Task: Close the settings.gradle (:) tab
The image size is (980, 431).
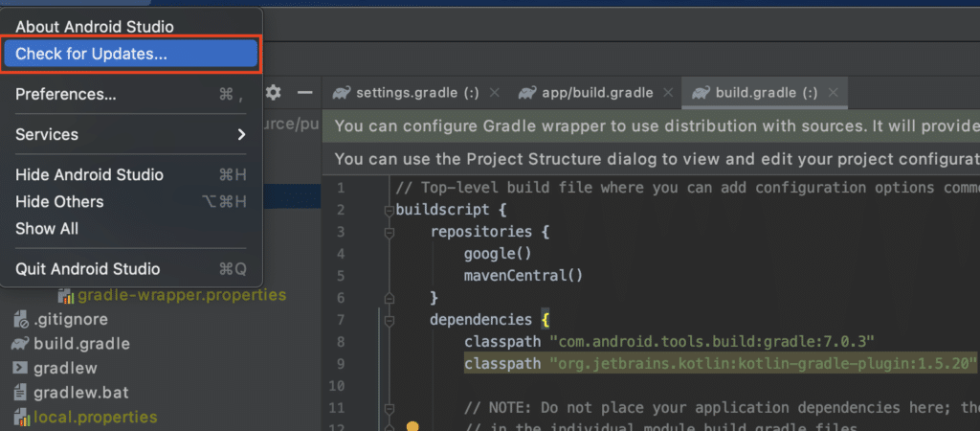Action: (x=494, y=93)
